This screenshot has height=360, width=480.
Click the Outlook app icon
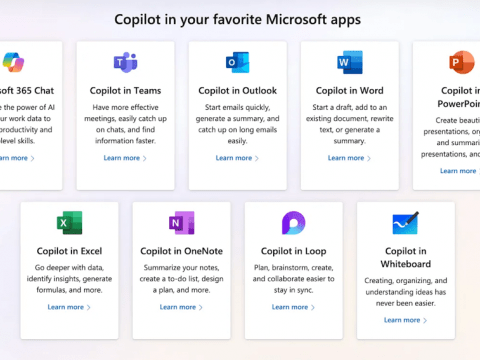[x=237, y=62]
